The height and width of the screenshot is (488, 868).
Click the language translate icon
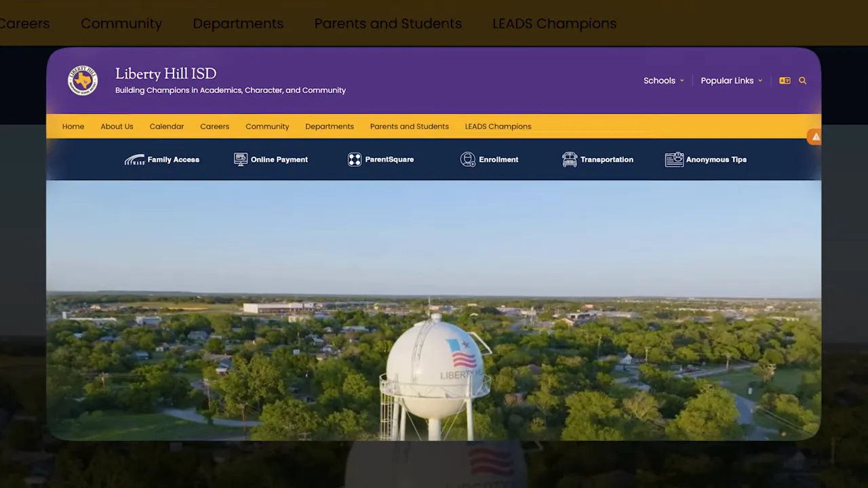[785, 81]
